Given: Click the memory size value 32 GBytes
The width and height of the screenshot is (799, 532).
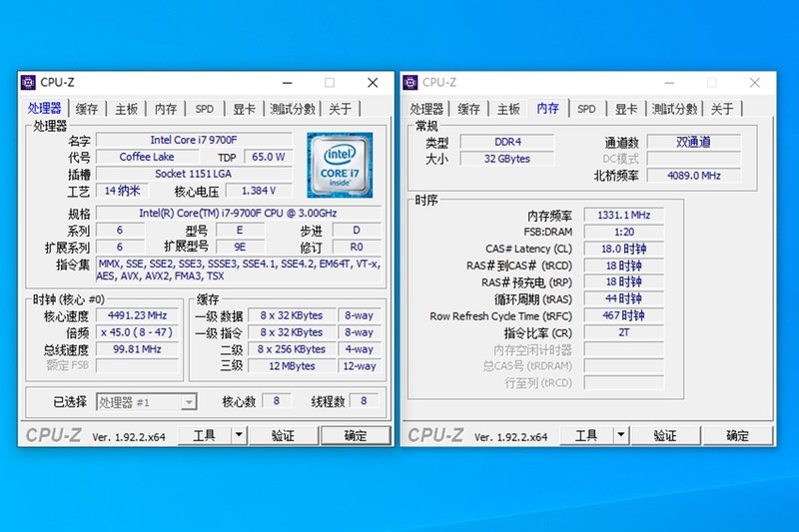Looking at the screenshot, I should (507, 159).
